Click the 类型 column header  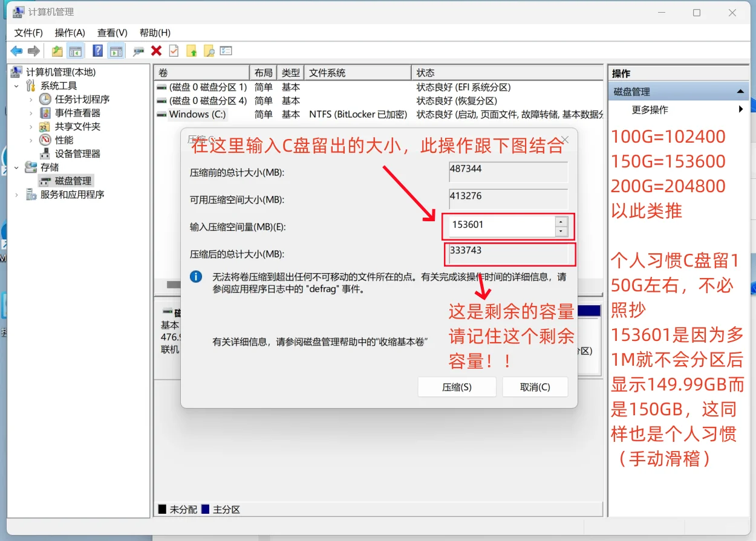[x=291, y=73]
